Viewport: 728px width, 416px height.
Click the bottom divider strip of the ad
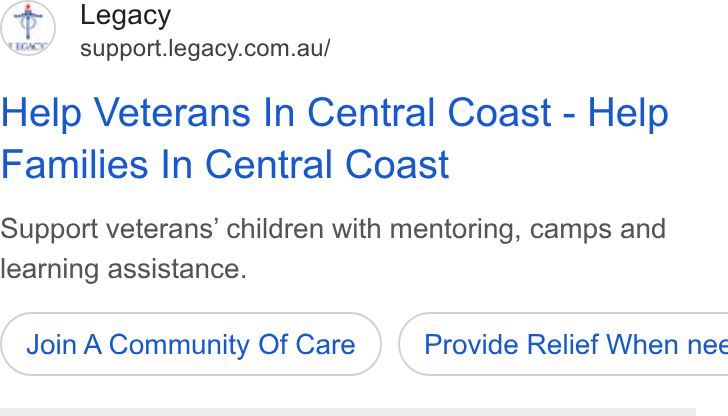tap(348, 412)
